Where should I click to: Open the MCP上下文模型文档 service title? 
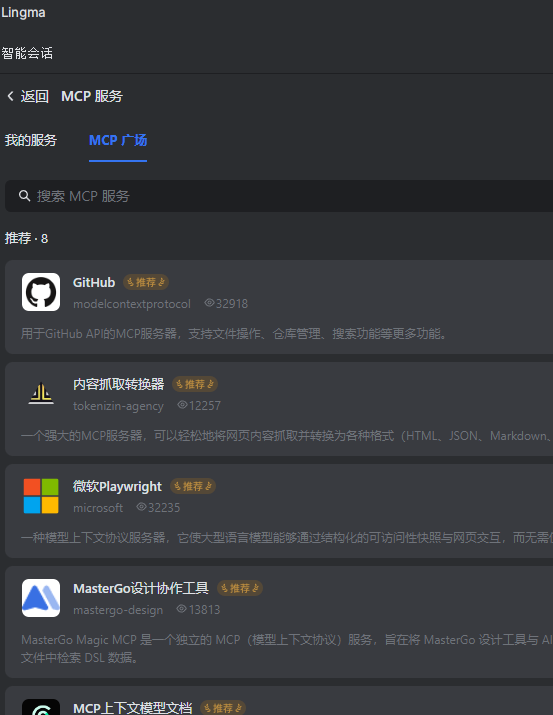[x=133, y=708]
